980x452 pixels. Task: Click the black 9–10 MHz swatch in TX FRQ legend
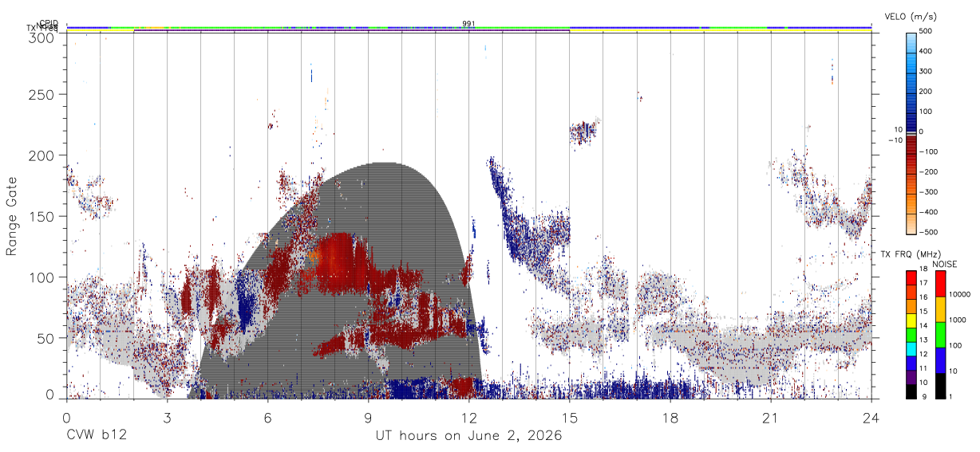click(x=911, y=391)
